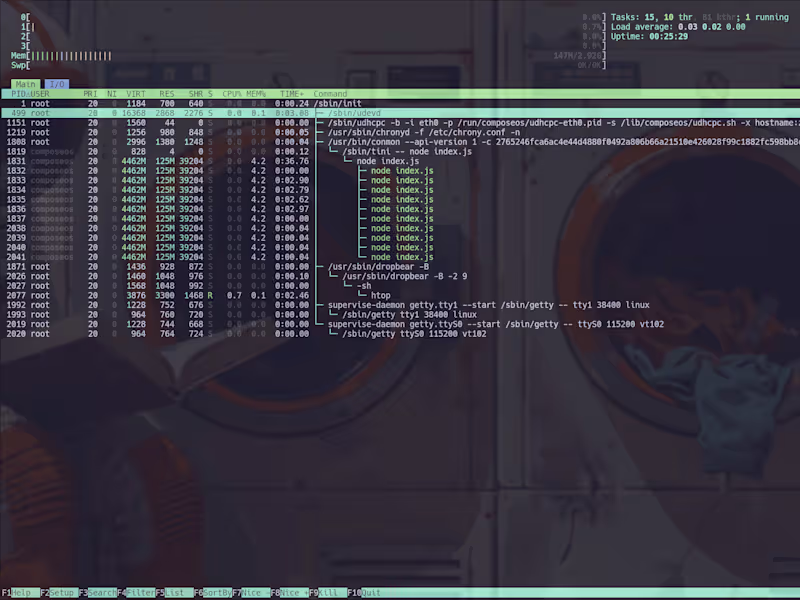Click the Mem usage meter bar
Viewport: 800px width, 600px height.
tap(309, 56)
